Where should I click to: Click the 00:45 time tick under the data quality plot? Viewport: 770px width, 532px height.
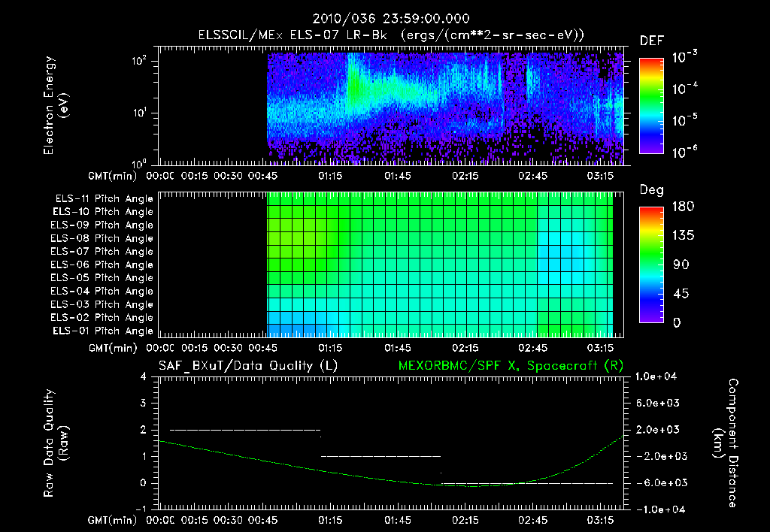point(262,520)
